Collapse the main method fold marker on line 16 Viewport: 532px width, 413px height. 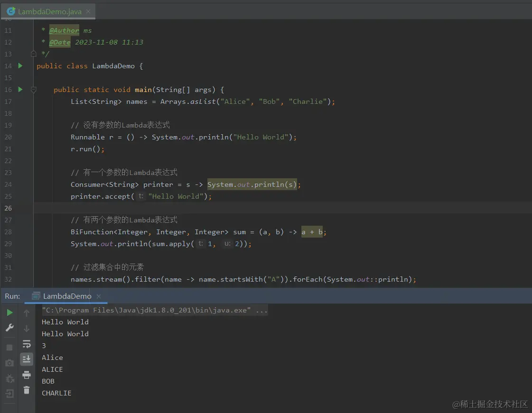click(x=34, y=90)
